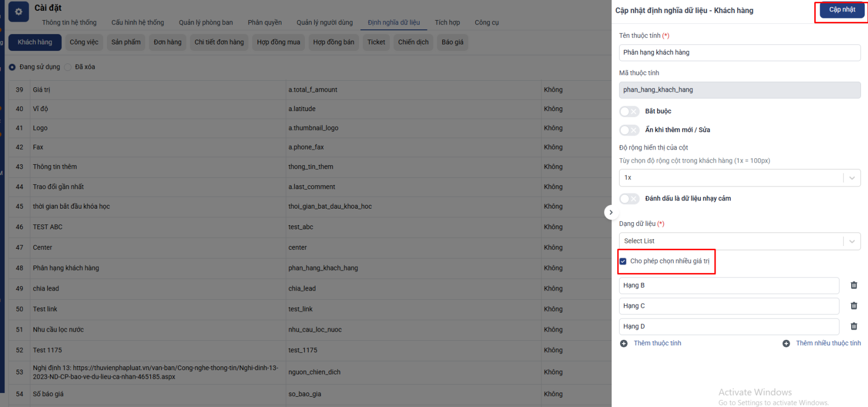Collapse the side panel with arrow icon
Image resolution: width=868 pixels, height=407 pixels.
point(611,212)
